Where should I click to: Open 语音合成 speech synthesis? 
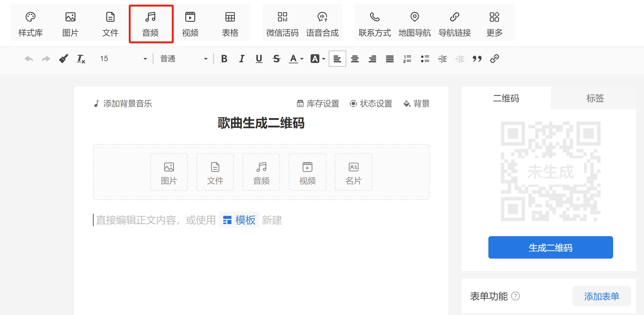[322, 24]
